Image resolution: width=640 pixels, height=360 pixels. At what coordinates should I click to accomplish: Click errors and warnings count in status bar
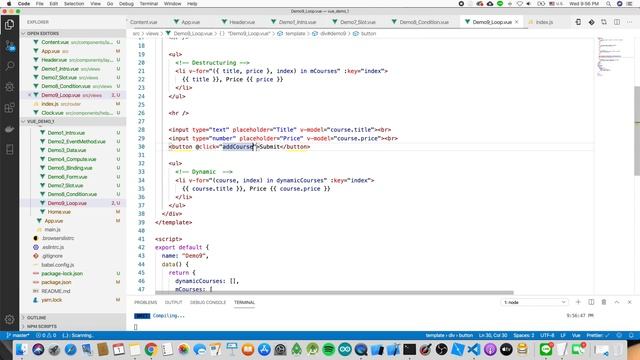[x=46, y=335]
